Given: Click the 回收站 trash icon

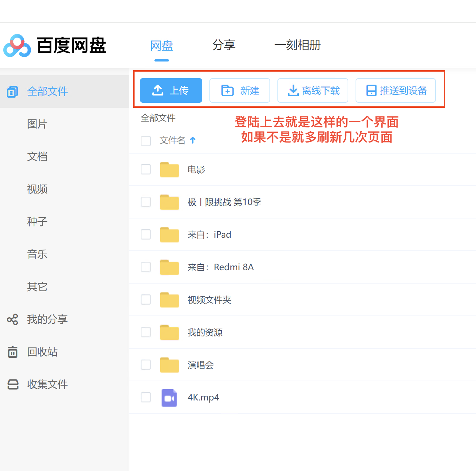Looking at the screenshot, I should (x=13, y=352).
